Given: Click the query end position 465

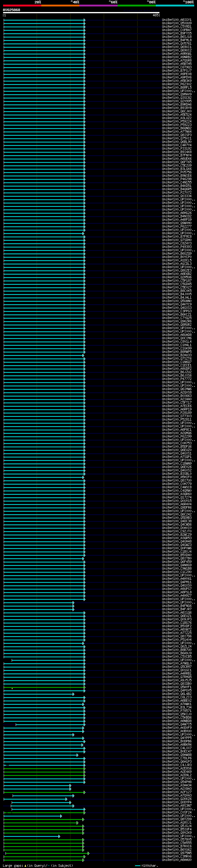Looking at the screenshot, I should click(155, 15).
